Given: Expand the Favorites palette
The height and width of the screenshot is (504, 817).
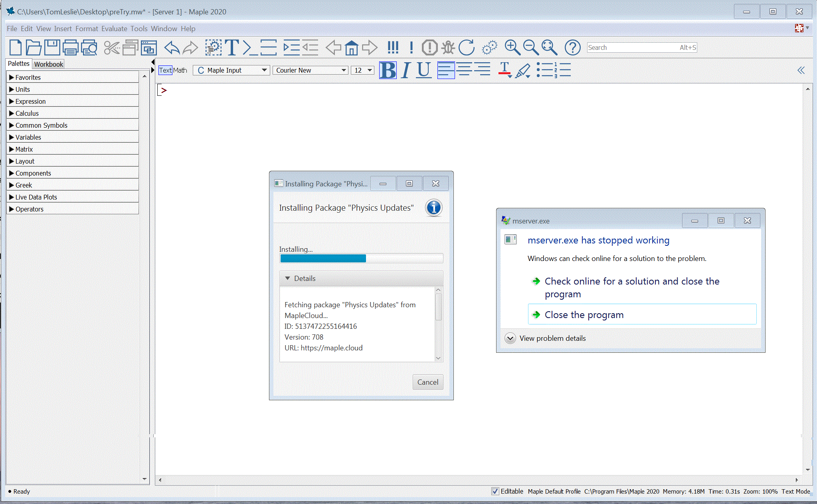Looking at the screenshot, I should 73,77.
